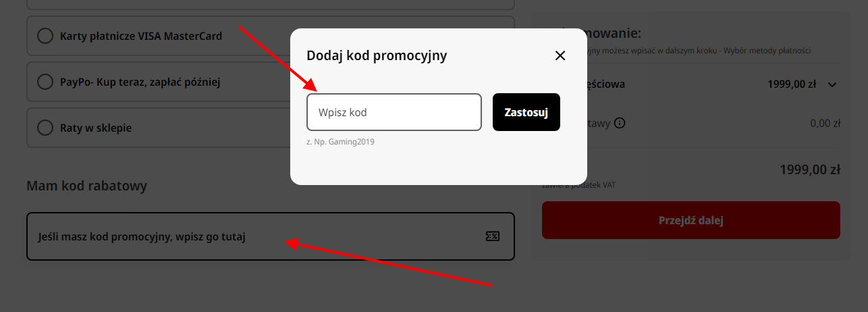This screenshot has width=868, height=312.
Task: Click the 0,00 zł delivery cost amount
Action: (825, 124)
